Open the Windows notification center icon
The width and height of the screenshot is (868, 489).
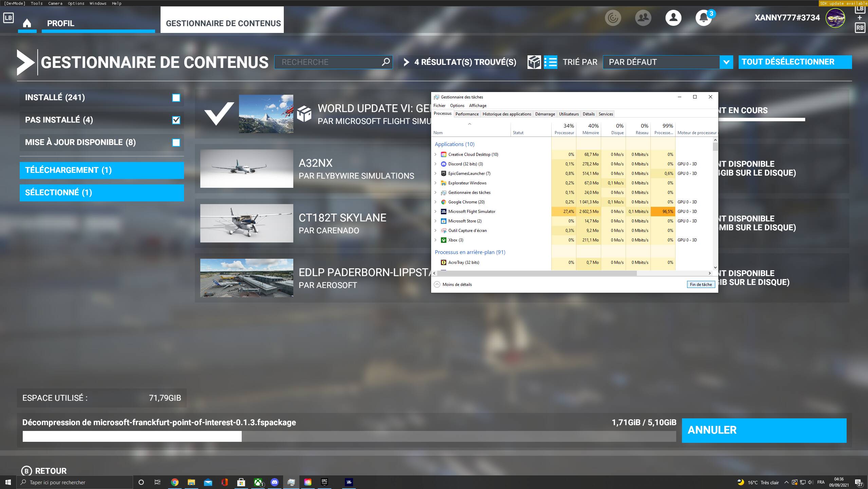[x=859, y=483]
